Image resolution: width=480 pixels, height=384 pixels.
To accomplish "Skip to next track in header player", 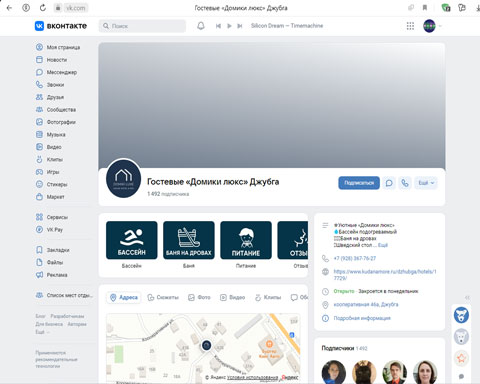I will pyautogui.click(x=240, y=26).
